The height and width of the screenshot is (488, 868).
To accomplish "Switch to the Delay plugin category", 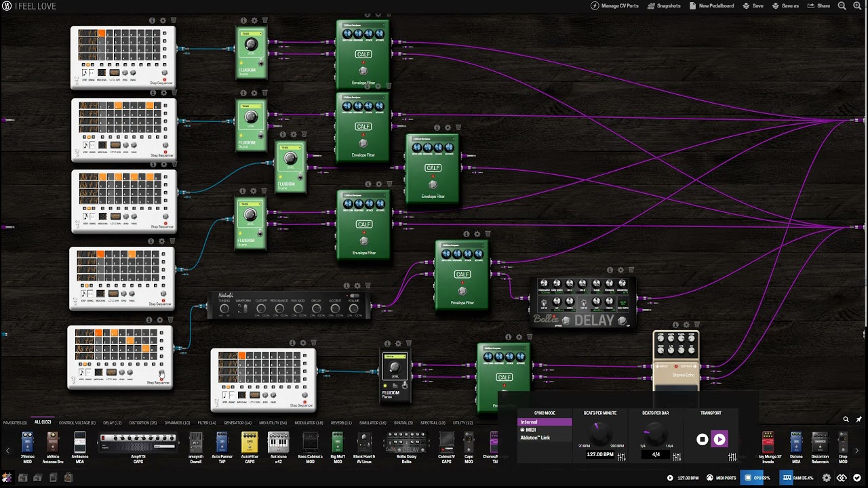I will (x=113, y=423).
